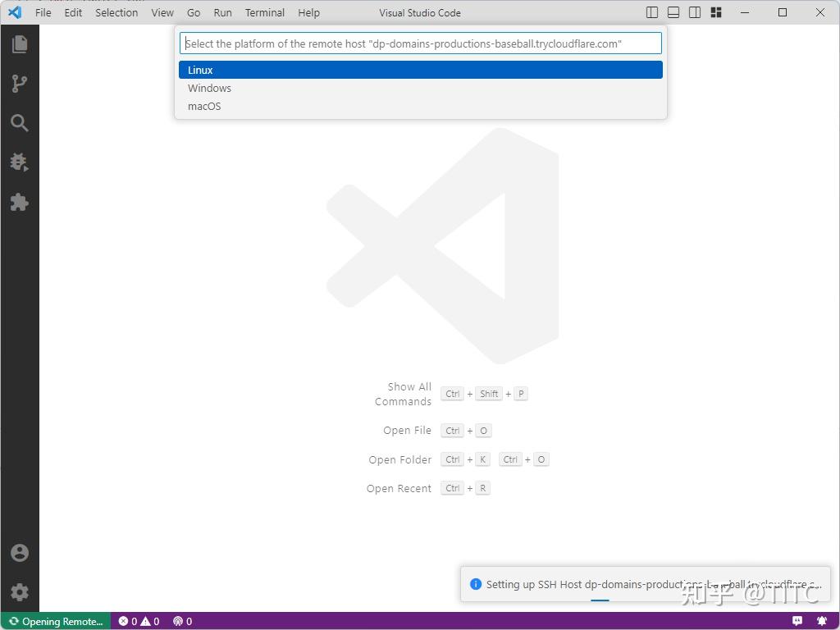
Task: Open the Terminal menu
Action: coord(264,12)
